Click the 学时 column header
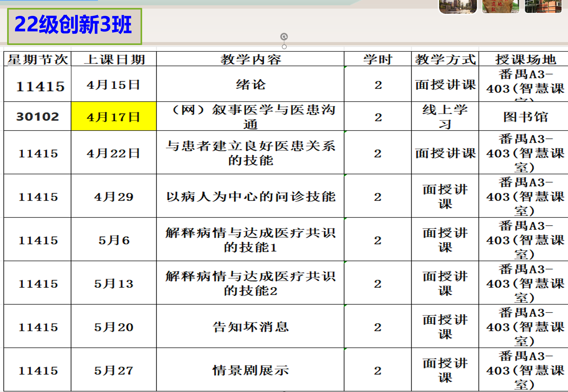 click(378, 59)
